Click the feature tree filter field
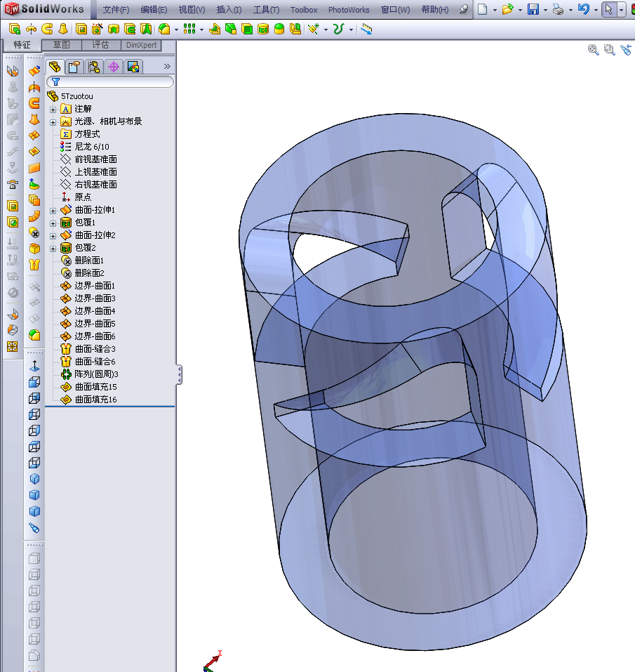 tap(110, 82)
